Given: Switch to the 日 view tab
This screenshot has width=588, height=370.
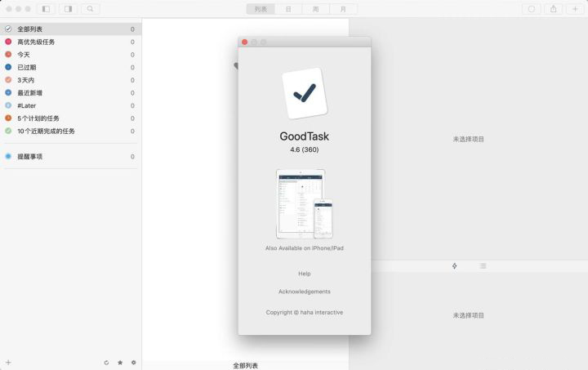Looking at the screenshot, I should pyautogui.click(x=288, y=9).
